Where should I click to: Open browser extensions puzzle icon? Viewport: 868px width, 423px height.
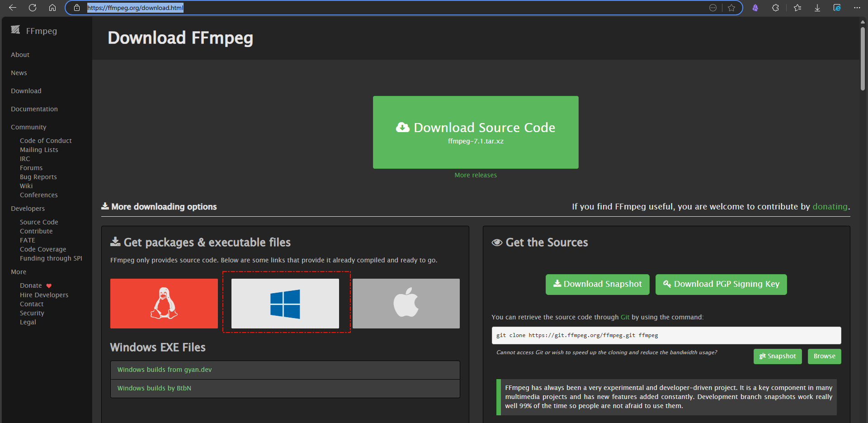click(775, 8)
